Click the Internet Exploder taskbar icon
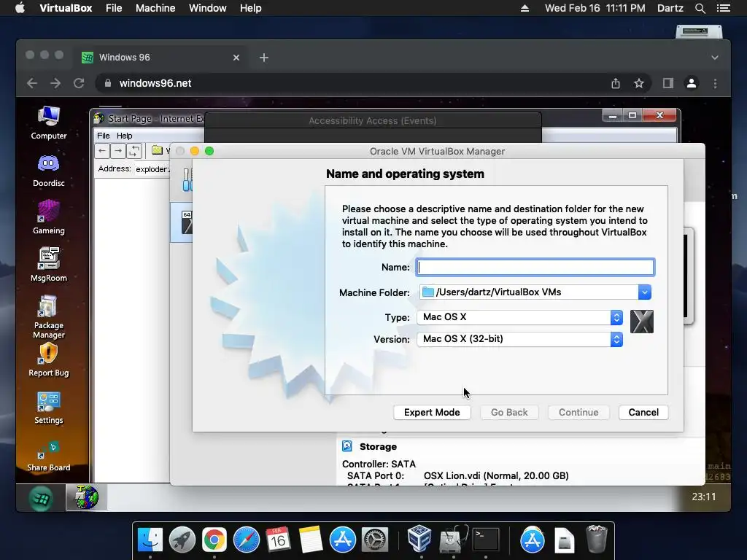This screenshot has width=747, height=560. (x=86, y=497)
